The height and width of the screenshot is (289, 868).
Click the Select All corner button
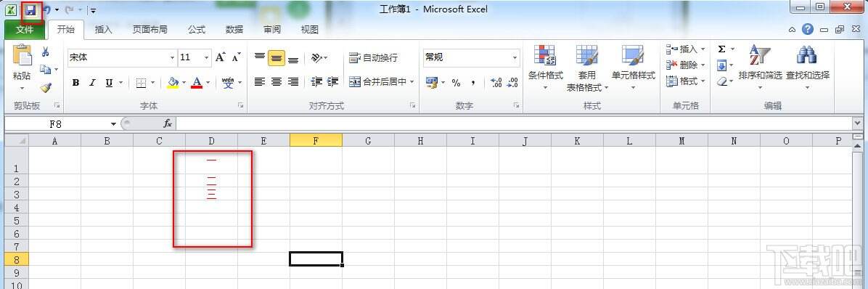pos(16,141)
